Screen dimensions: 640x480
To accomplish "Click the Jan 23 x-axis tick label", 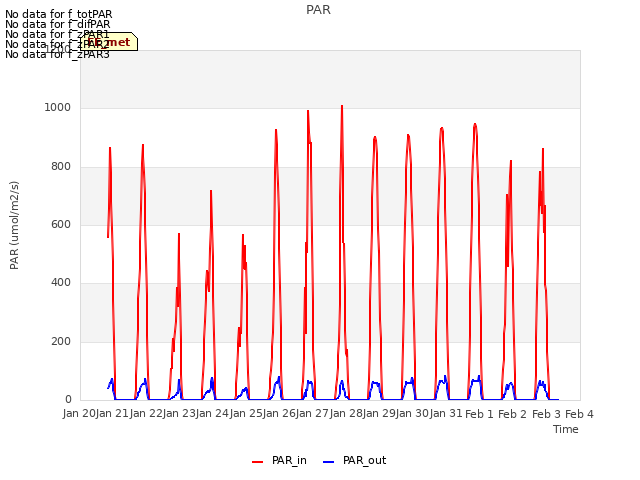I will [x=179, y=414].
